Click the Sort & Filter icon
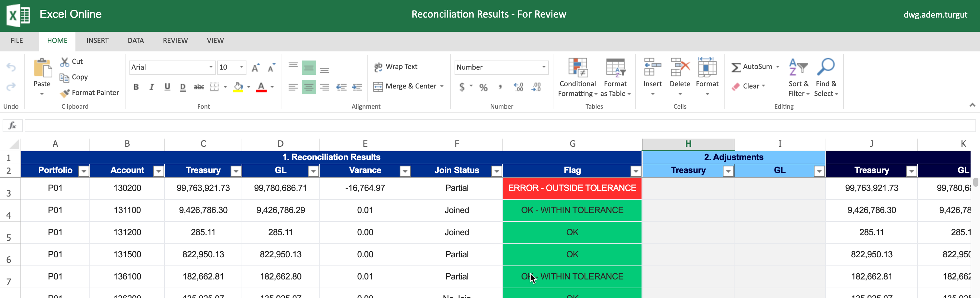This screenshot has width=980, height=298. pos(798,67)
